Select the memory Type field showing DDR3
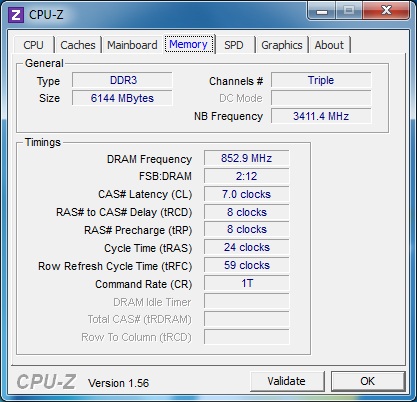Image resolution: width=417 pixels, height=402 pixels. tap(122, 80)
